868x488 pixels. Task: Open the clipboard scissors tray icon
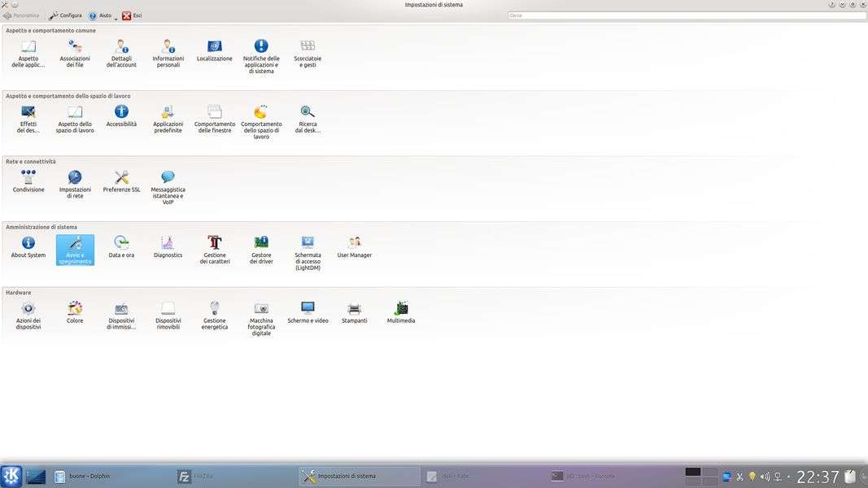tap(739, 477)
